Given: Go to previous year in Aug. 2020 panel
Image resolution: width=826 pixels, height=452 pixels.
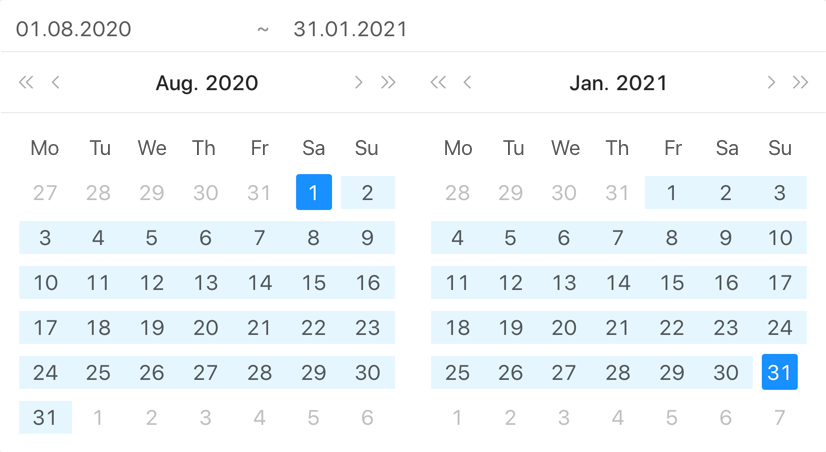Looking at the screenshot, I should tap(26, 82).
